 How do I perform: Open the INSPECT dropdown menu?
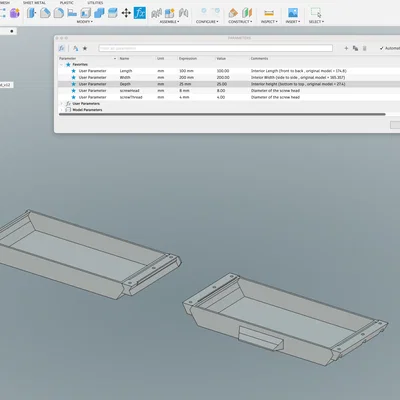269,22
